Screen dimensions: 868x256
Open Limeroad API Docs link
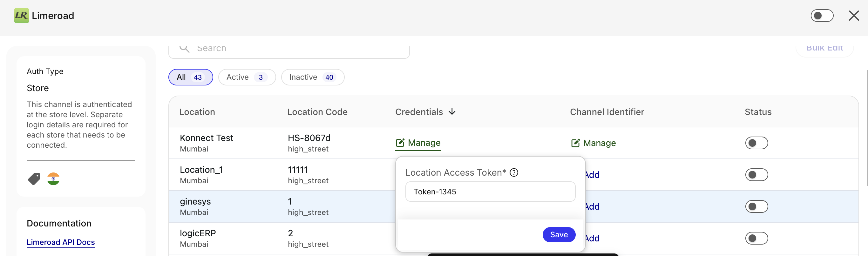pyautogui.click(x=61, y=242)
